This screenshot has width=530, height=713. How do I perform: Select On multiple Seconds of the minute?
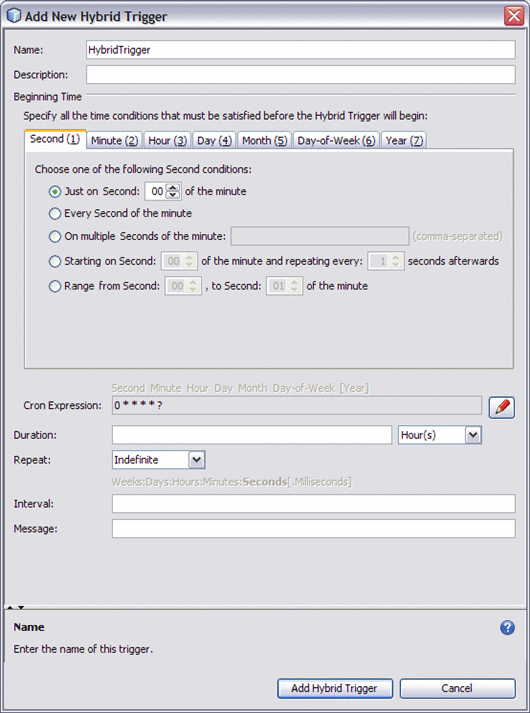(x=55, y=236)
